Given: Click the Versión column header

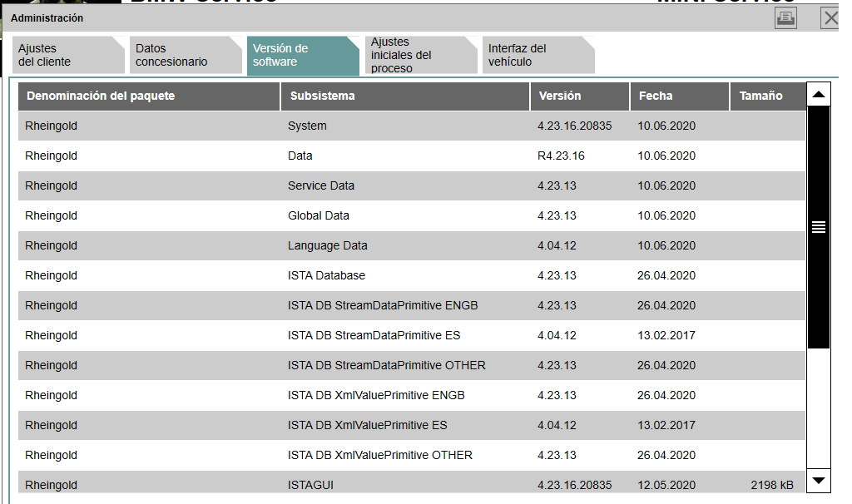Looking at the screenshot, I should 580,96.
